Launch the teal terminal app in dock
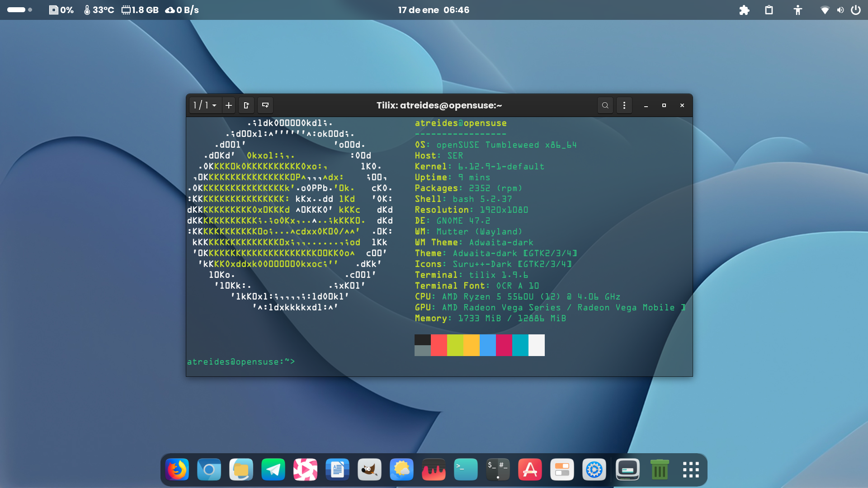868x488 pixels. pos(466,470)
